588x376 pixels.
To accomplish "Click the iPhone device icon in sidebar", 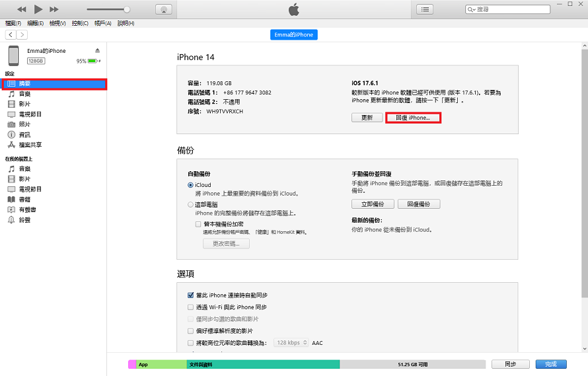I will click(14, 56).
